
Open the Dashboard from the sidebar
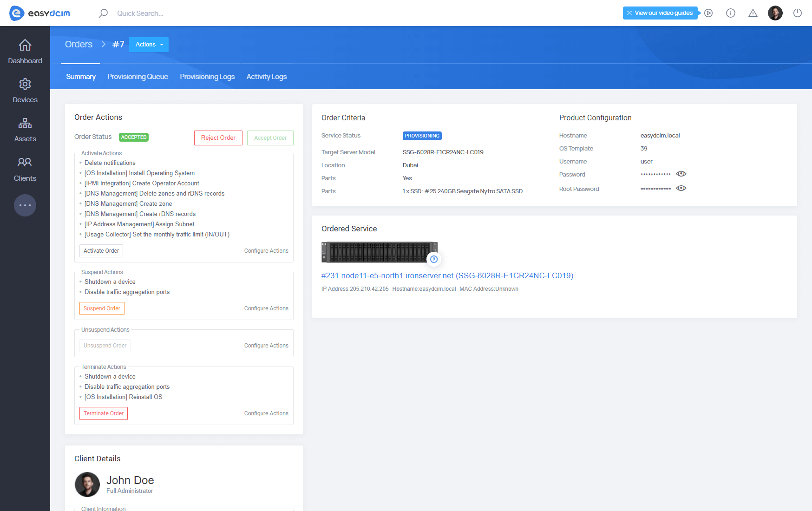[25, 52]
